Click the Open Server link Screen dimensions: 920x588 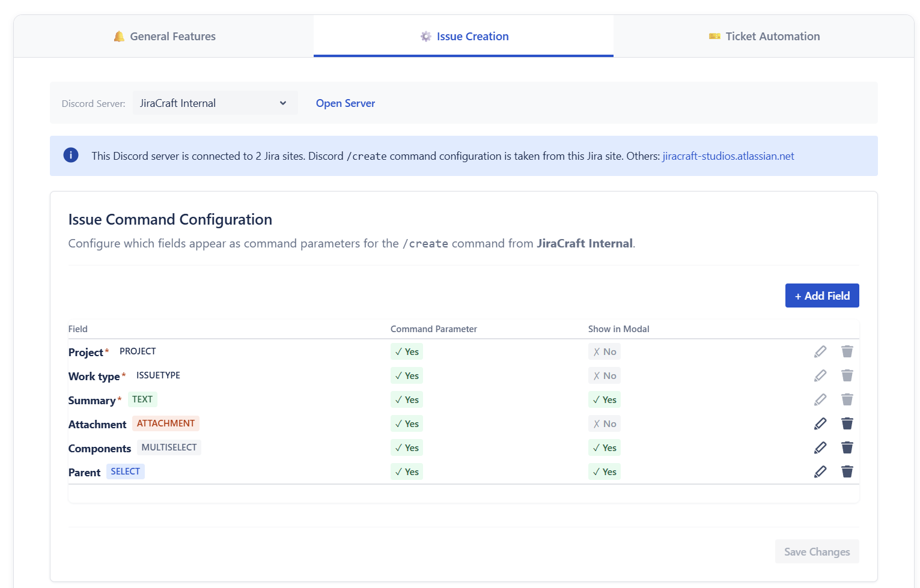coord(345,103)
